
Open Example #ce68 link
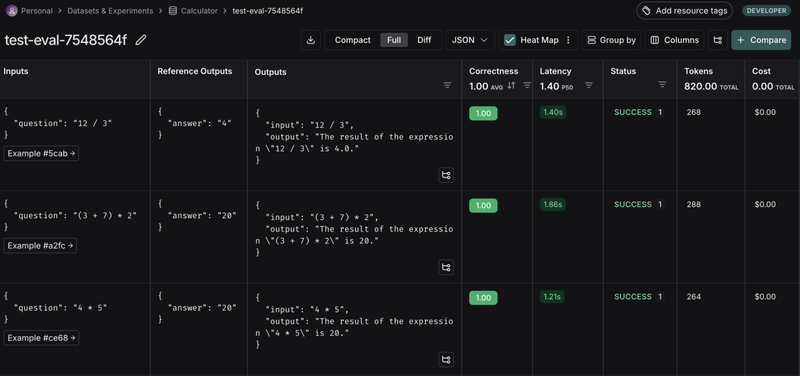tap(41, 338)
